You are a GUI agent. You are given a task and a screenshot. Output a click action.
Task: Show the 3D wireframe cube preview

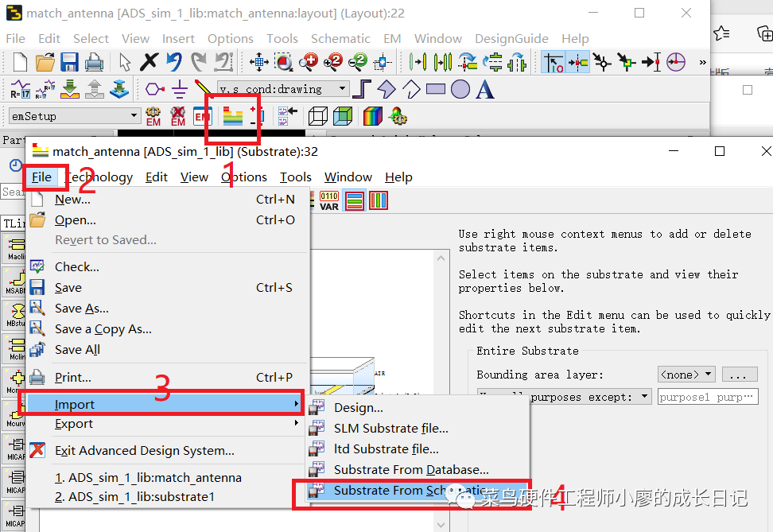317,116
